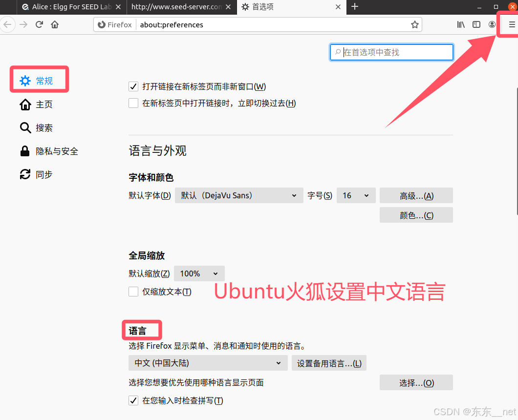Toggle 在您输入时检查拼写 checkbox
Image resolution: width=518 pixels, height=420 pixels.
133,400
